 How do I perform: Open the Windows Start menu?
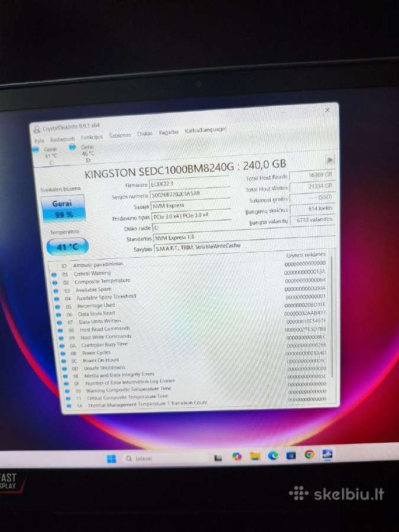click(x=111, y=459)
